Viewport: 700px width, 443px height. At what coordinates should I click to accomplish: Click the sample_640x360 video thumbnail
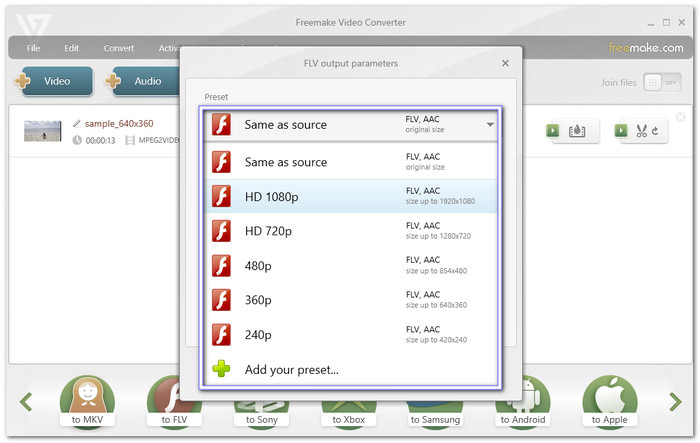(43, 131)
